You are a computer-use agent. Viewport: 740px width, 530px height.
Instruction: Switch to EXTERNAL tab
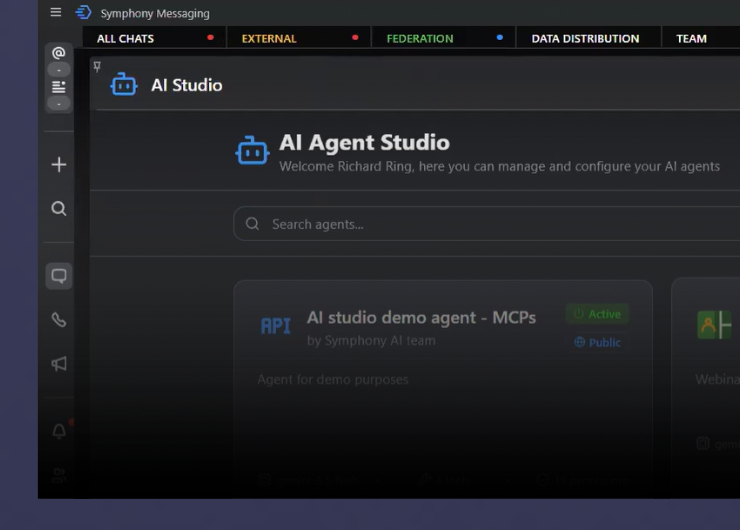point(299,38)
